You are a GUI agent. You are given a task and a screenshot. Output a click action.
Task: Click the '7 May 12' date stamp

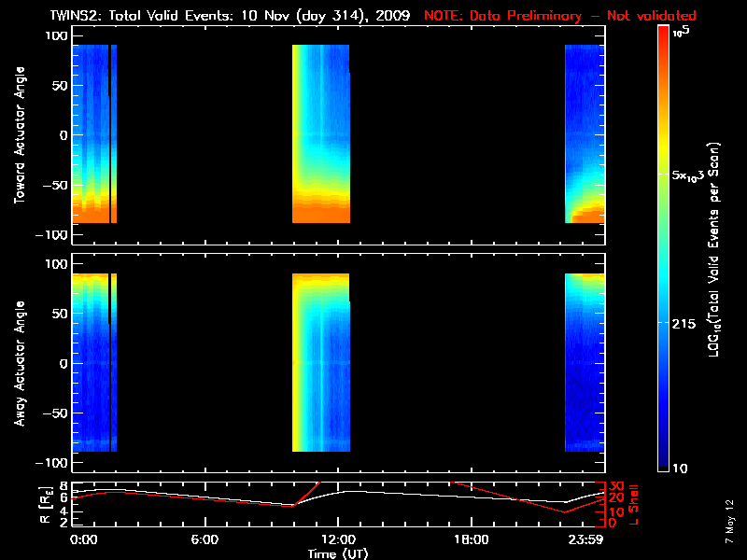pos(727,527)
